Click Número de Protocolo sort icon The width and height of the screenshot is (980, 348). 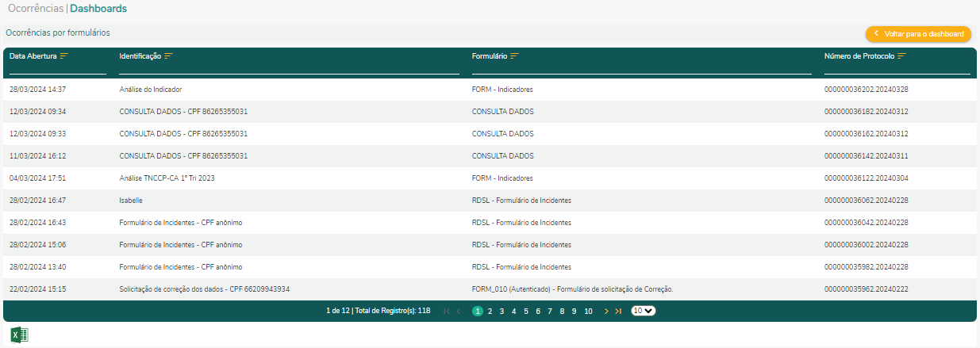pyautogui.click(x=901, y=56)
